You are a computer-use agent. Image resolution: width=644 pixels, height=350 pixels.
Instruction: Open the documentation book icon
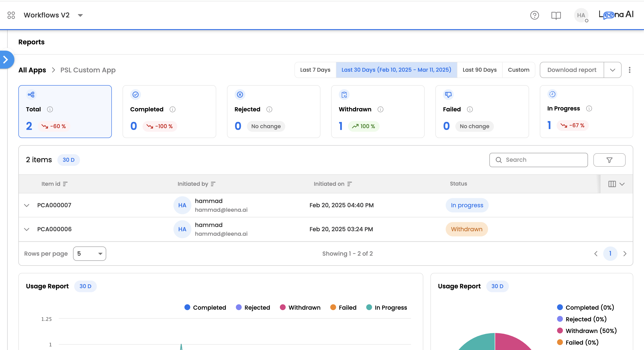click(556, 15)
